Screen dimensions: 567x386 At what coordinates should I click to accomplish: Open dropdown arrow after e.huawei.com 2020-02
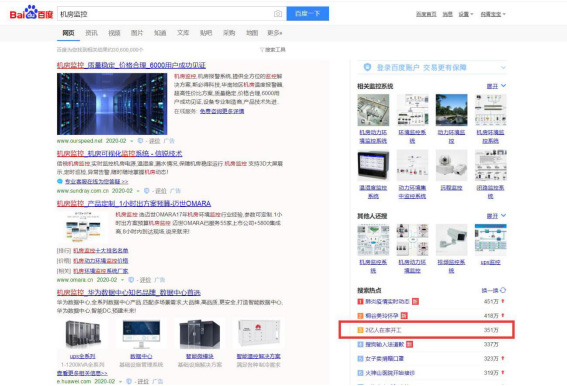click(120, 382)
